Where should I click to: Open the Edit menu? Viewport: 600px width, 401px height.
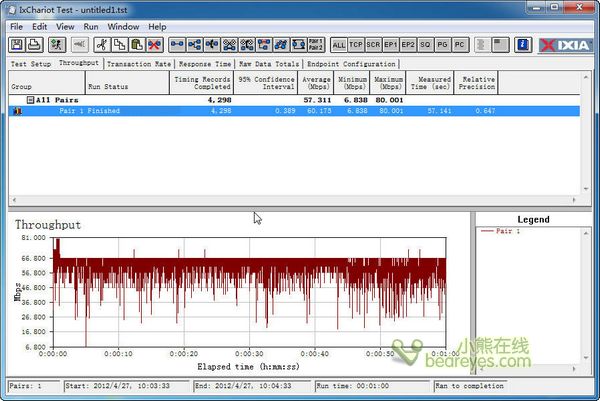[x=39, y=27]
